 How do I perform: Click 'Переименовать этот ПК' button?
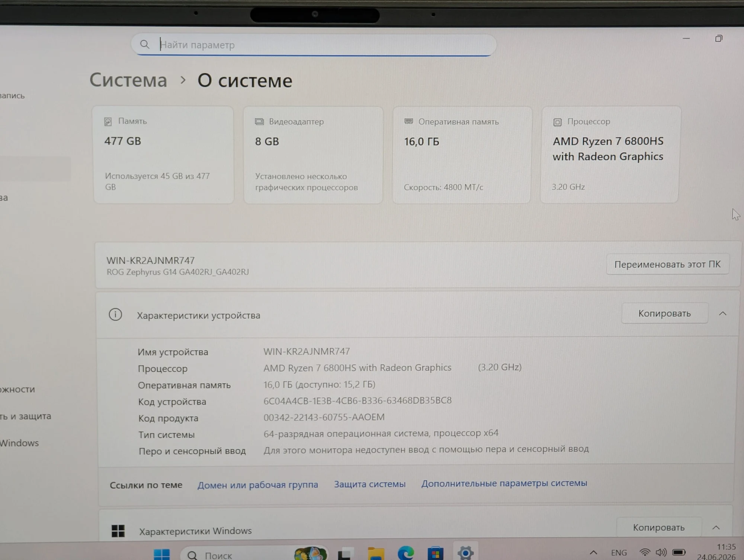point(667,264)
